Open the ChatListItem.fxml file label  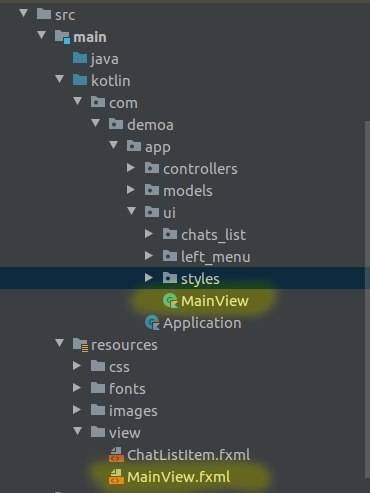click(189, 455)
